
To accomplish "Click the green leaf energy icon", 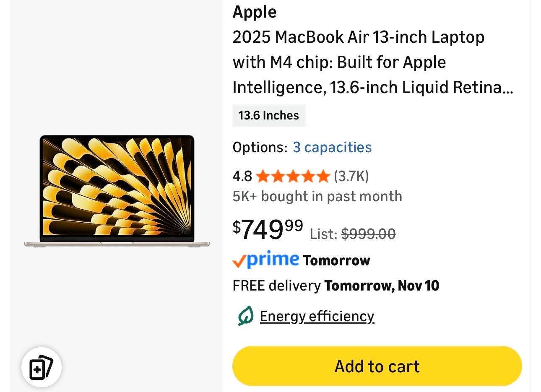I will [245, 316].
